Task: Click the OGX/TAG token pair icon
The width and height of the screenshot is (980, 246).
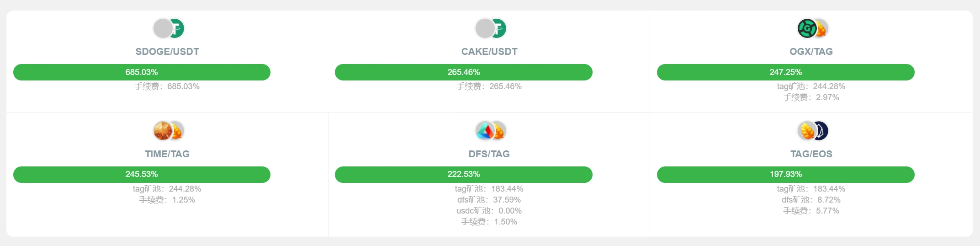Action: (x=812, y=28)
